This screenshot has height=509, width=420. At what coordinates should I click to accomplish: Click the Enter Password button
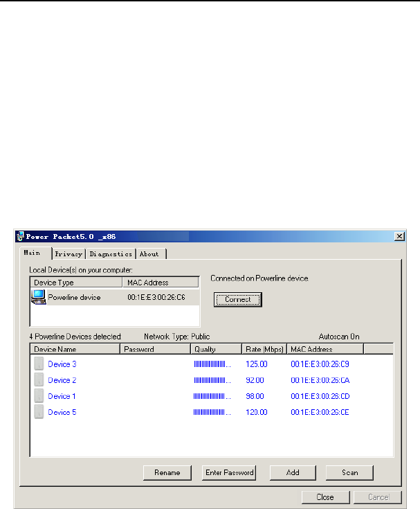click(x=229, y=472)
